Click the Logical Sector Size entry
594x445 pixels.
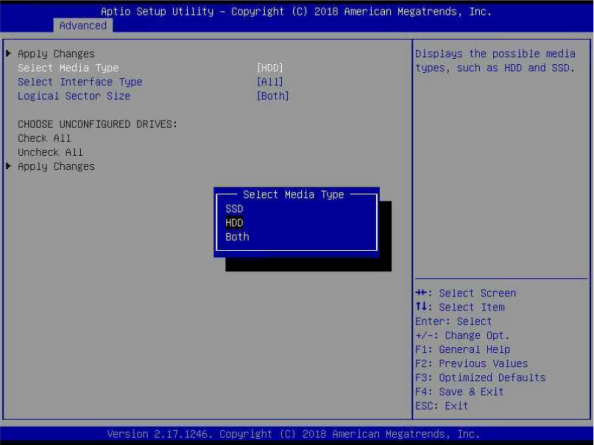pos(74,96)
